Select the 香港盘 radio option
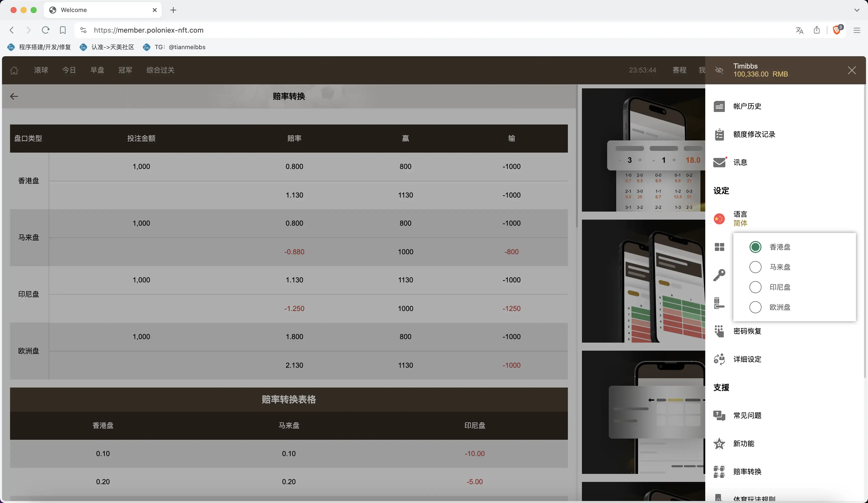The image size is (868, 503). click(x=755, y=247)
